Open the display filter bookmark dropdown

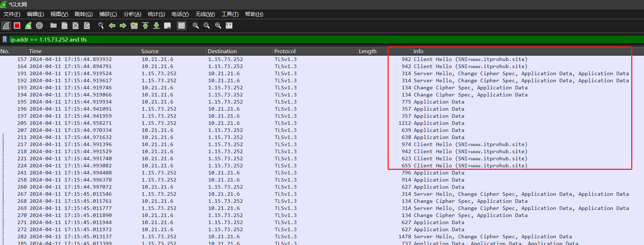5,39
